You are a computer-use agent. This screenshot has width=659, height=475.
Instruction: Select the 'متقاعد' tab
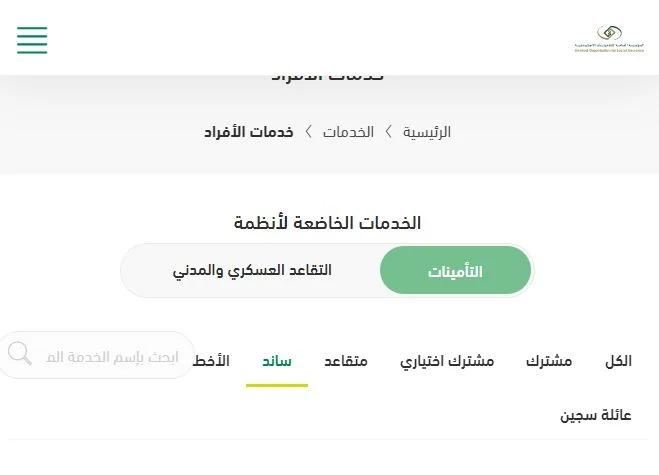tap(346, 361)
